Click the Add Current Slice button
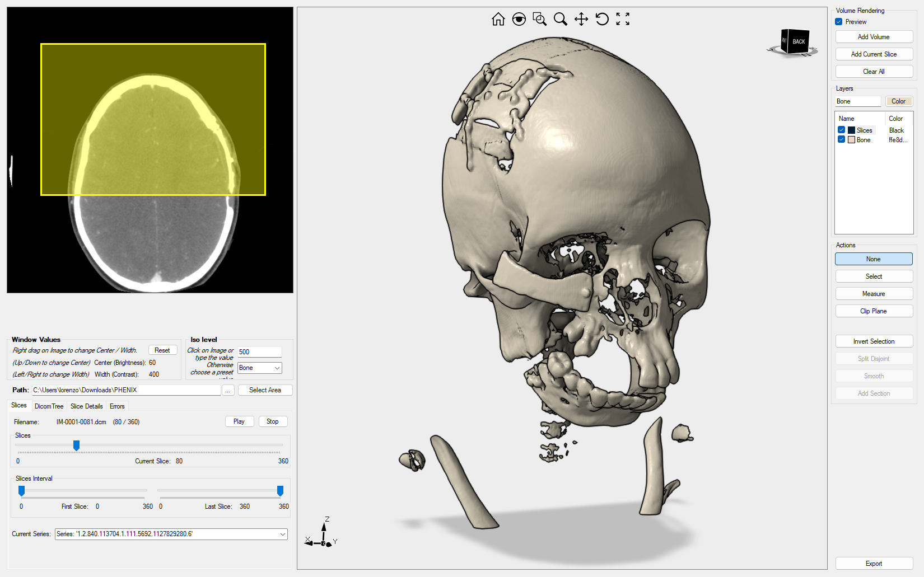Image resolution: width=924 pixels, height=577 pixels. (874, 54)
